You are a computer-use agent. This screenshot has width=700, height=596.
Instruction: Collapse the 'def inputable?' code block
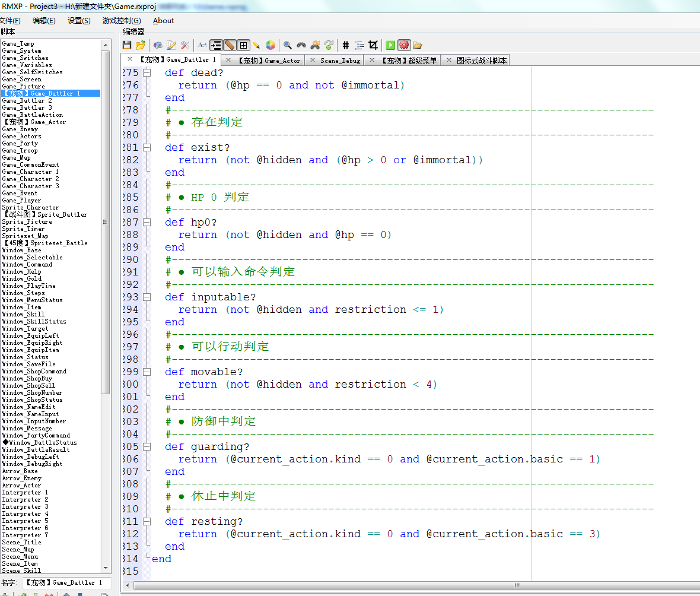pyautogui.click(x=147, y=297)
